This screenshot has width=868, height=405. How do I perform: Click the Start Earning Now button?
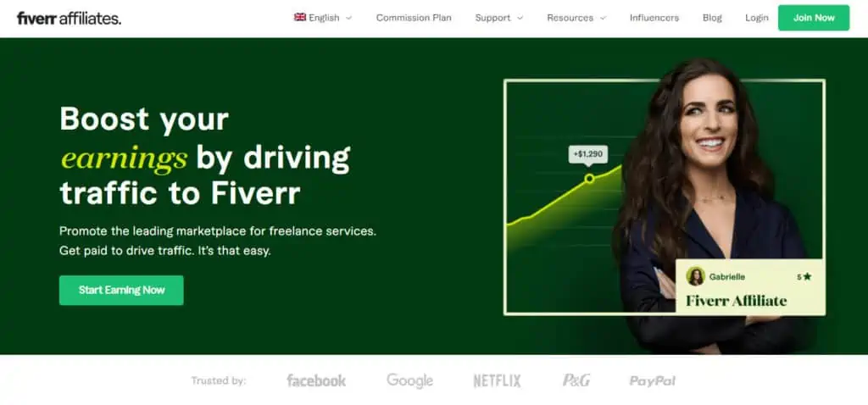[x=121, y=290]
